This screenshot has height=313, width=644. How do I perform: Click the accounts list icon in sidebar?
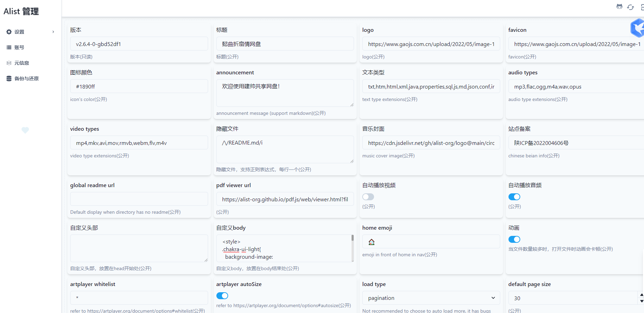pos(9,47)
